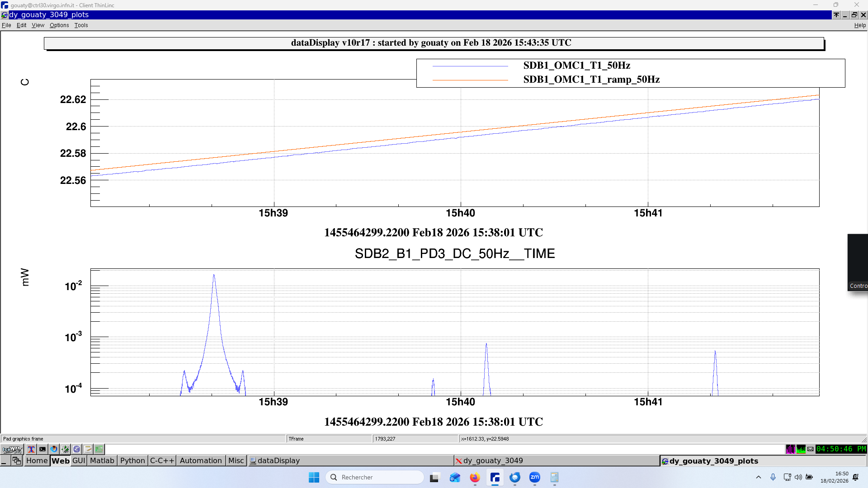
Task: Expand hidden system tray icons chevron
Action: point(759,477)
